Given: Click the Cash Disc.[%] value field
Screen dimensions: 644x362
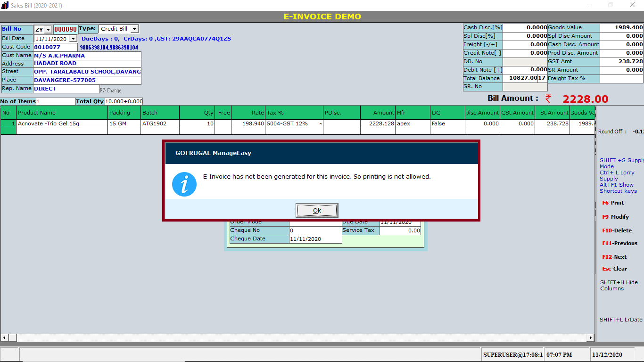Looking at the screenshot, I should point(525,28).
